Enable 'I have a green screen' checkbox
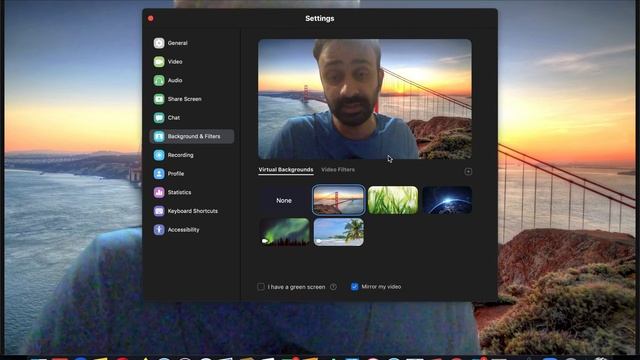Viewport: 640px width, 360px height. (x=261, y=287)
